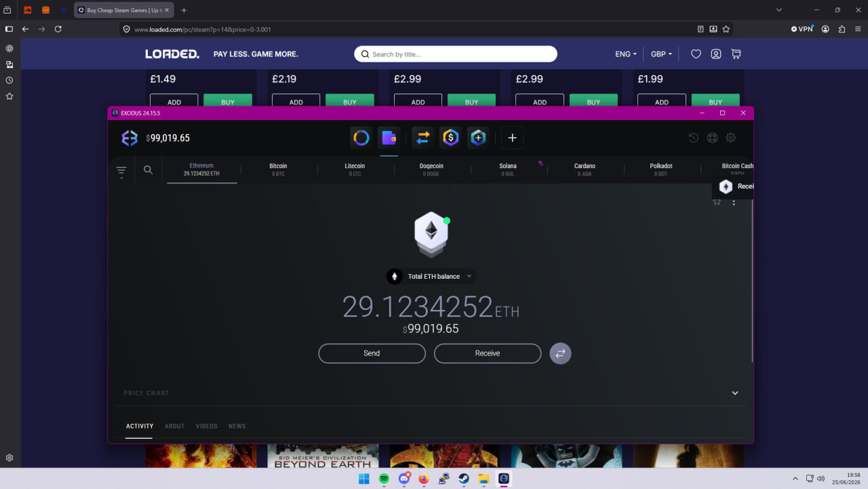Select the Bitcoin asset tab
868x489 pixels.
point(278,170)
